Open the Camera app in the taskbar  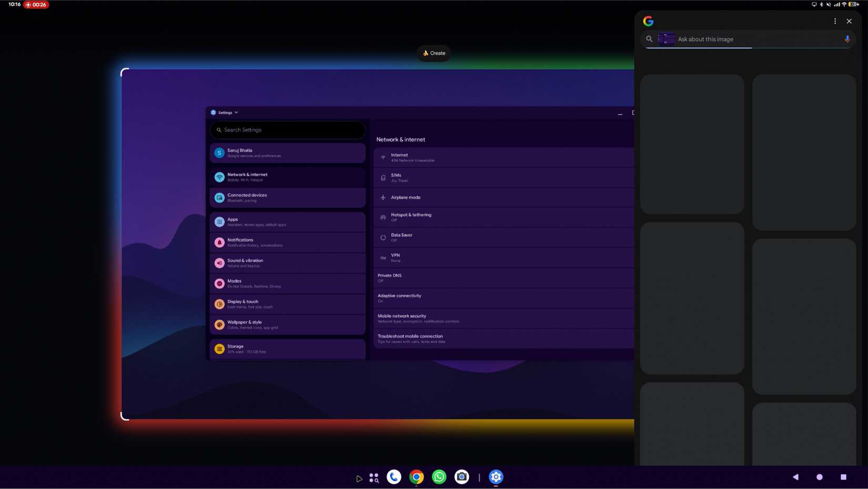pyautogui.click(x=461, y=477)
